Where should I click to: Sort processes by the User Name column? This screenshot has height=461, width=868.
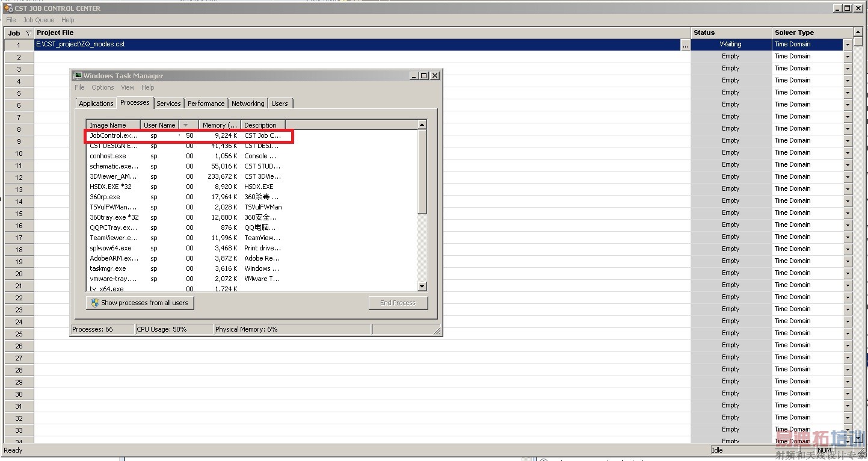coord(159,125)
